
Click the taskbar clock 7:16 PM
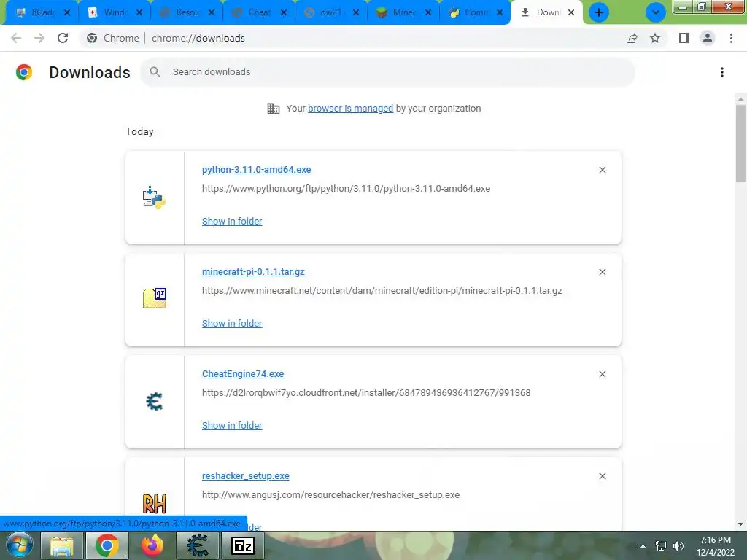(716, 546)
